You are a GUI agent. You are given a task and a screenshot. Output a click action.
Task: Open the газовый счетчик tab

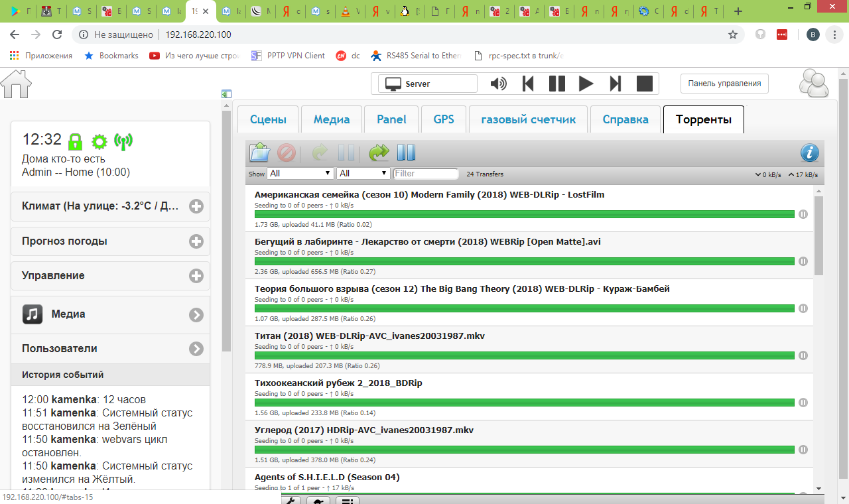(x=528, y=120)
